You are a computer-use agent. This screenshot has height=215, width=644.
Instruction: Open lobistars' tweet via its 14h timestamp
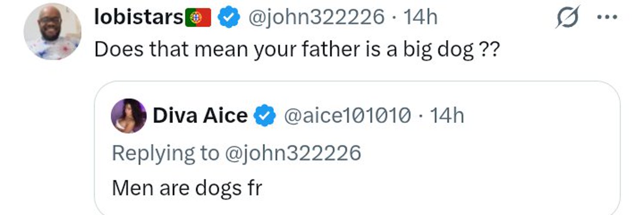click(420, 18)
